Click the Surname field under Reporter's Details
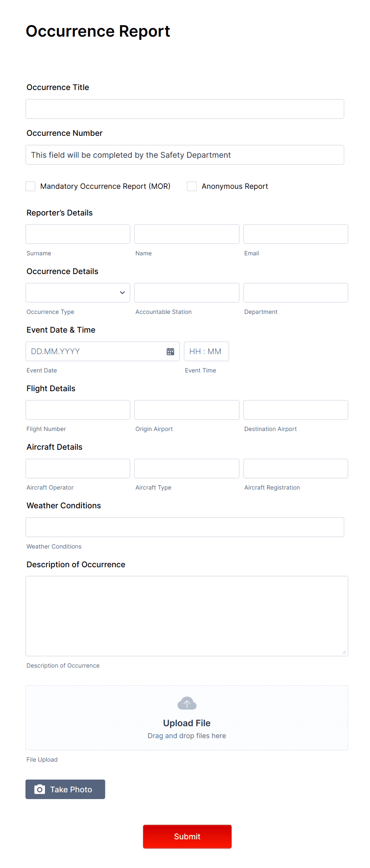The width and height of the screenshot is (370, 868). tap(78, 234)
